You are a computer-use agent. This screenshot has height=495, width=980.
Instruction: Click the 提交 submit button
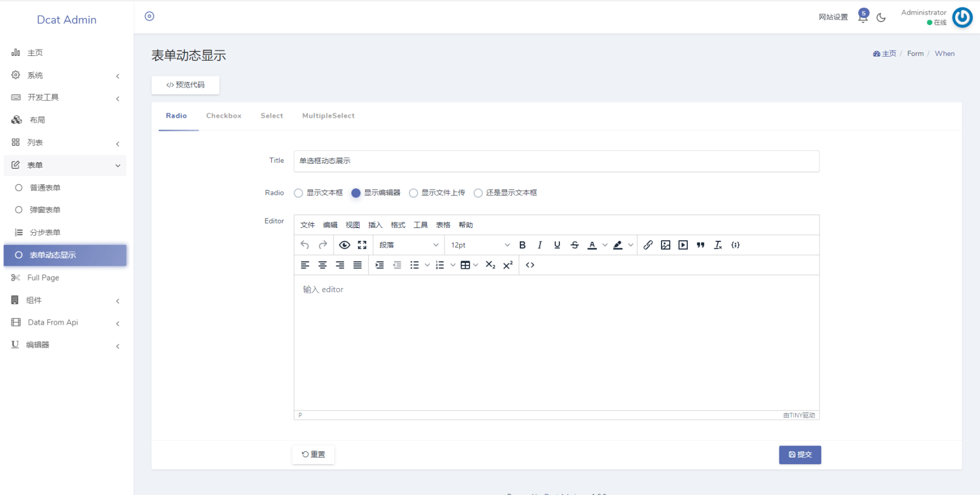tap(800, 455)
